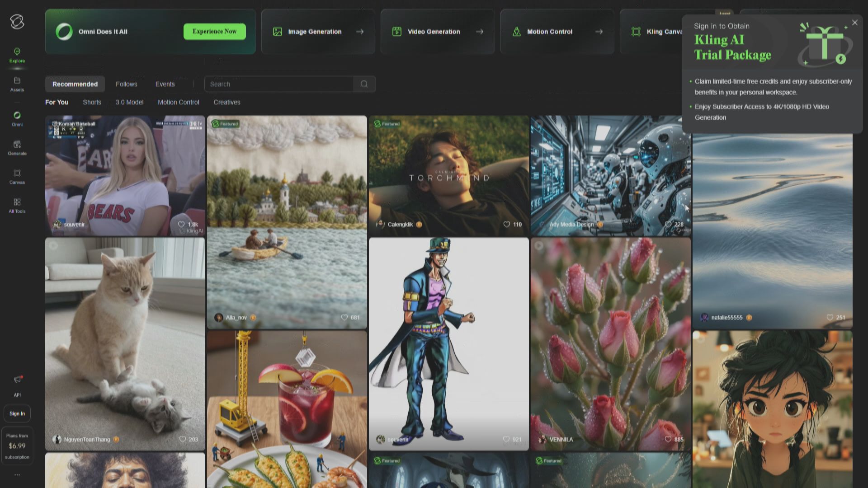The width and height of the screenshot is (868, 488).
Task: Switch to the Follows tab
Action: 127,84
